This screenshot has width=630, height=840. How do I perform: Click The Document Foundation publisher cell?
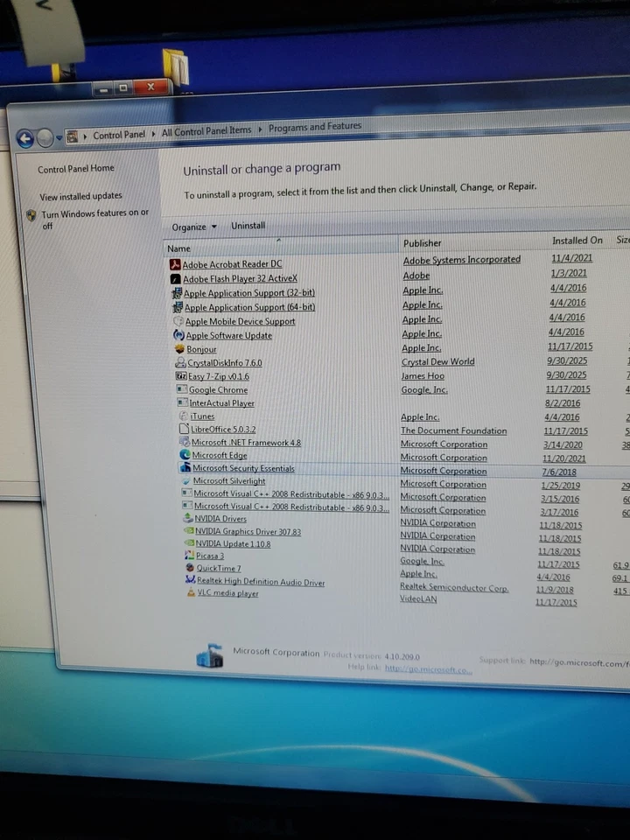coord(454,430)
